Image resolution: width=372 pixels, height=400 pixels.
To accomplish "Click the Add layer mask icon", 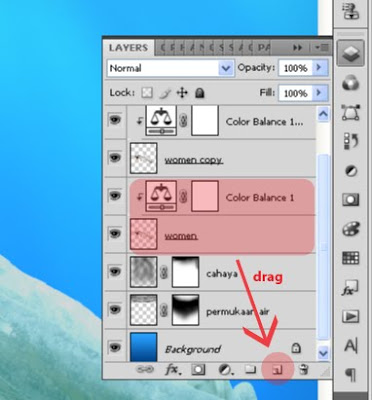I will [x=198, y=370].
